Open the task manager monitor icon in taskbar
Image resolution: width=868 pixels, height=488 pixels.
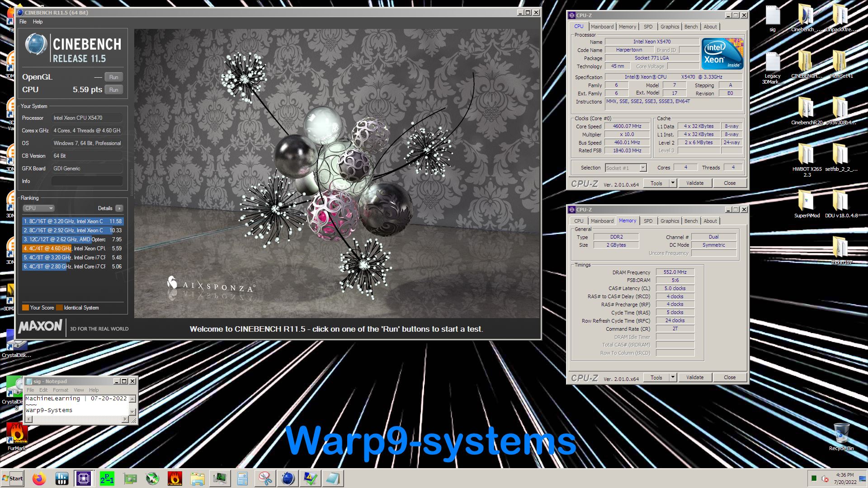[x=220, y=479]
